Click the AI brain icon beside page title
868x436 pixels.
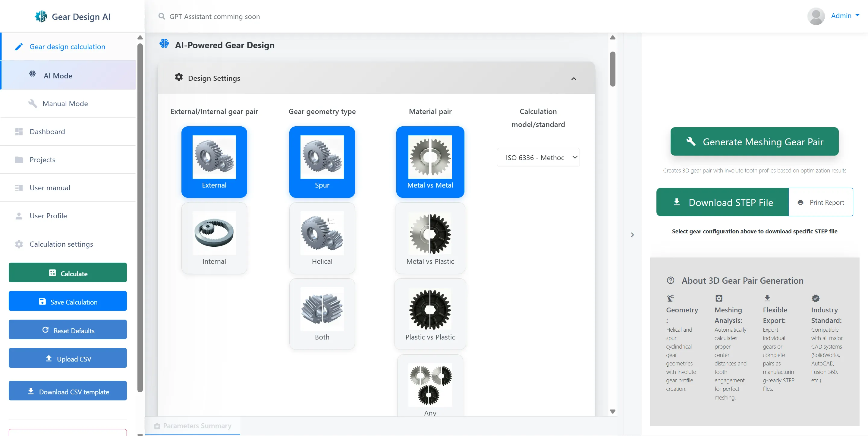tap(164, 43)
